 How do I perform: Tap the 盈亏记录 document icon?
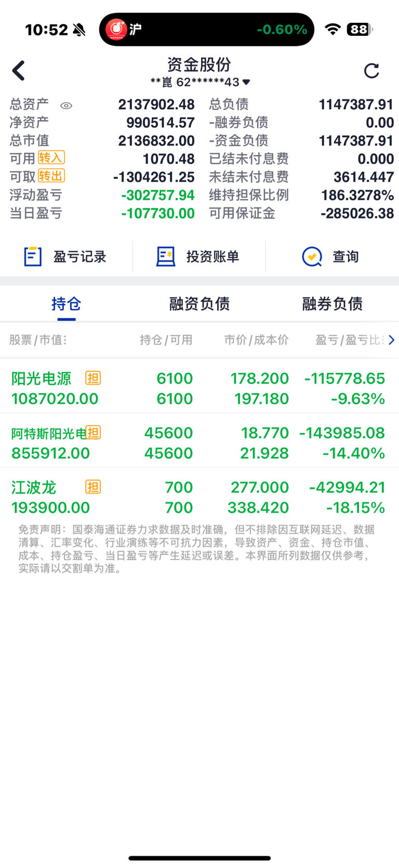(33, 256)
